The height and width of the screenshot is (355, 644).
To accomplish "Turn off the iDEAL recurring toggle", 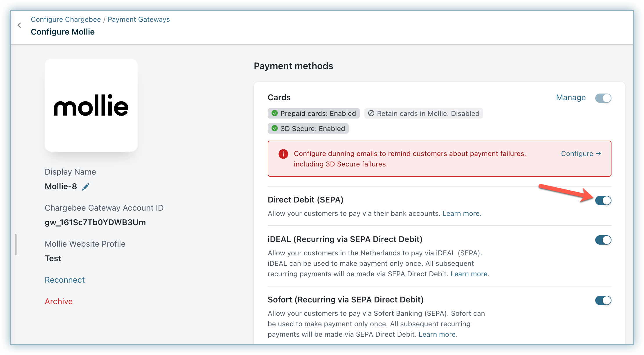I will (x=603, y=240).
